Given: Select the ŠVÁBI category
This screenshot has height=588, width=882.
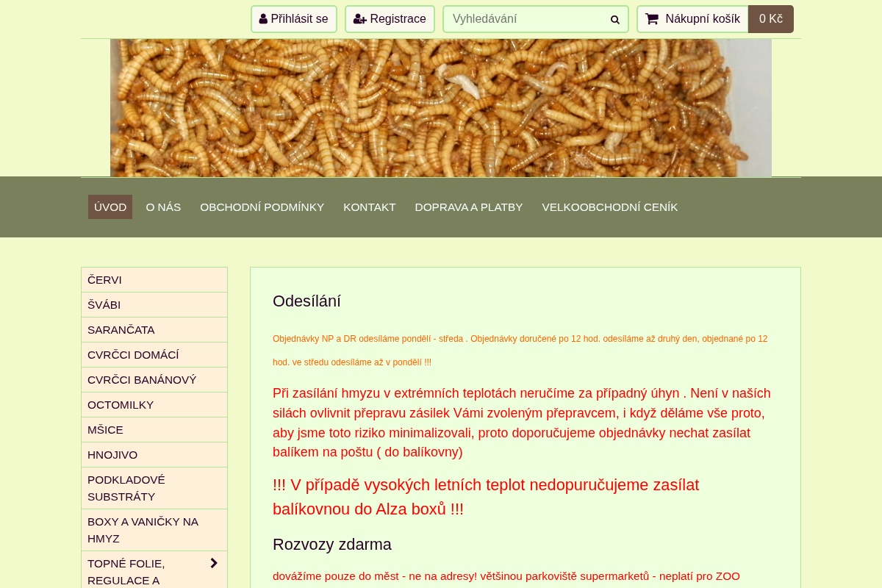Looking at the screenshot, I should [154, 305].
